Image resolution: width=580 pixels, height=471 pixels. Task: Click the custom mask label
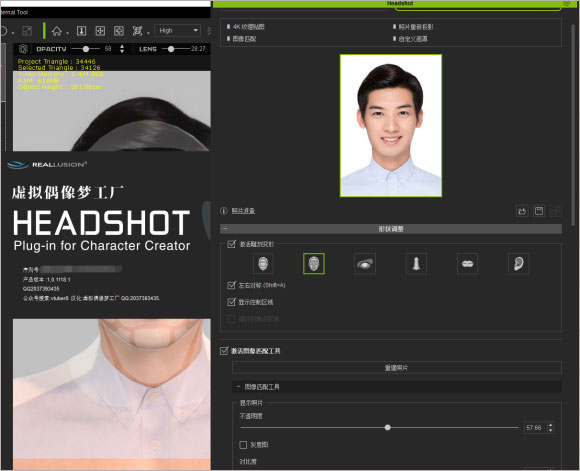coord(413,38)
